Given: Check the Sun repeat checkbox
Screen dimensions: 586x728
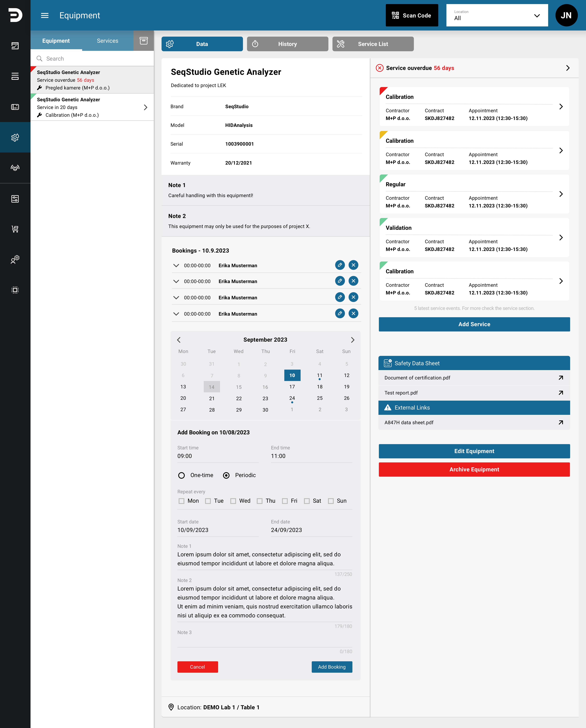Looking at the screenshot, I should [x=331, y=501].
